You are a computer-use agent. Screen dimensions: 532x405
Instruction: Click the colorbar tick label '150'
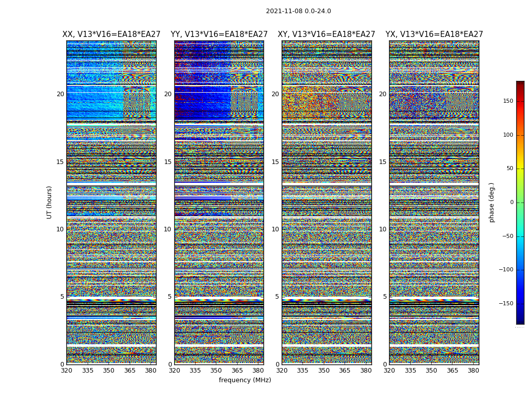pos(508,101)
